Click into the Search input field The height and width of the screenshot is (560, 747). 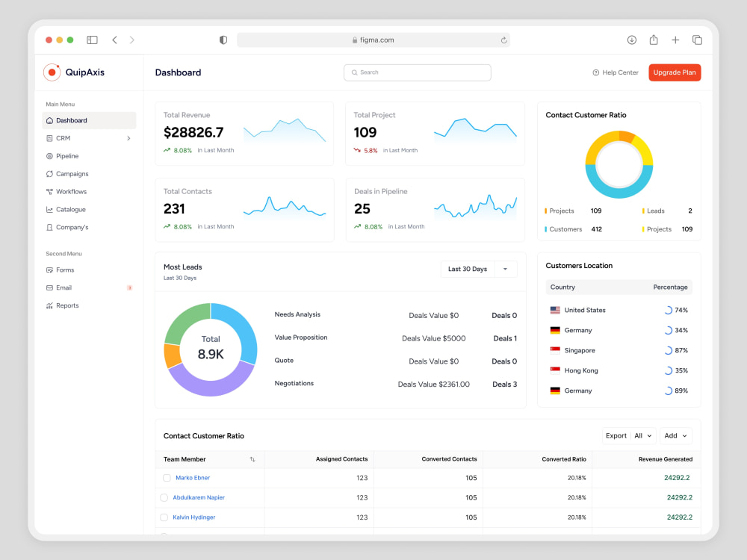tap(418, 72)
